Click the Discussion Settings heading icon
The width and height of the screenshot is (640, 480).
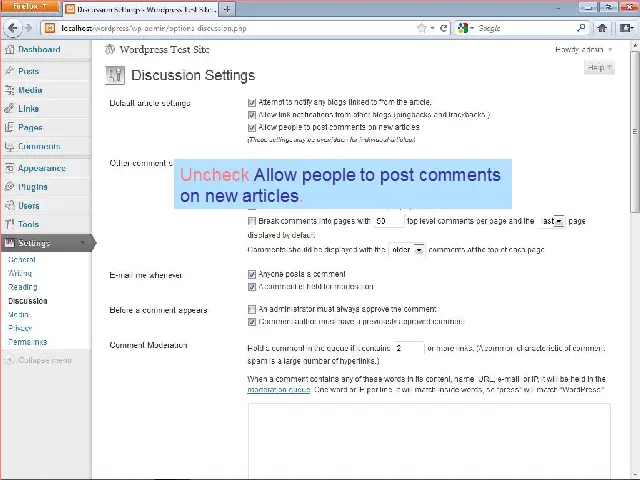click(115, 75)
